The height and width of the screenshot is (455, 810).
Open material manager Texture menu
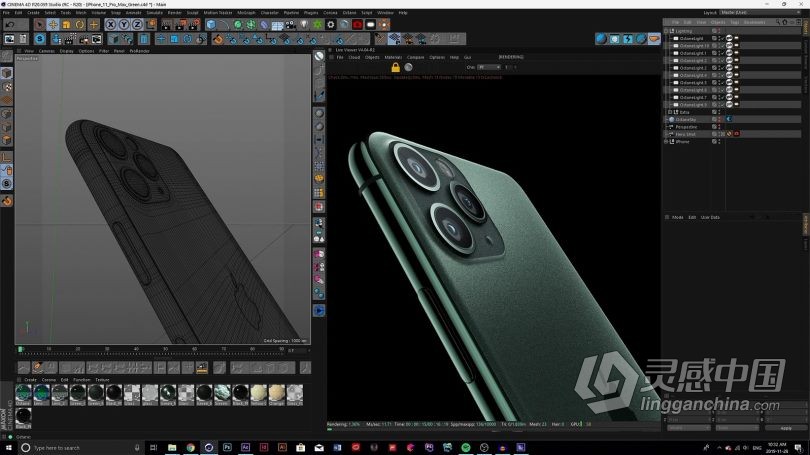pyautogui.click(x=102, y=380)
